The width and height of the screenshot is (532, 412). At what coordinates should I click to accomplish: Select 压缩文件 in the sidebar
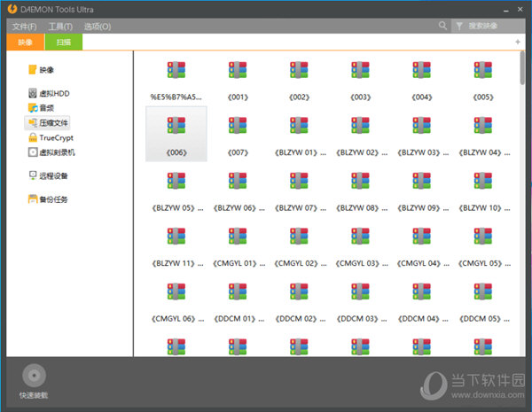tap(48, 123)
